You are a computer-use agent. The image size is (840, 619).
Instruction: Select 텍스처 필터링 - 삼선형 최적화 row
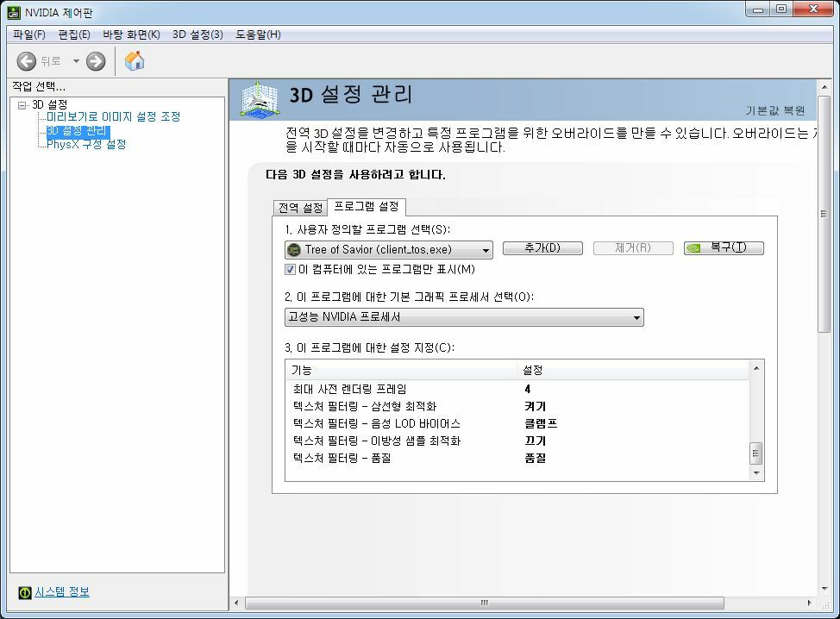coord(517,406)
